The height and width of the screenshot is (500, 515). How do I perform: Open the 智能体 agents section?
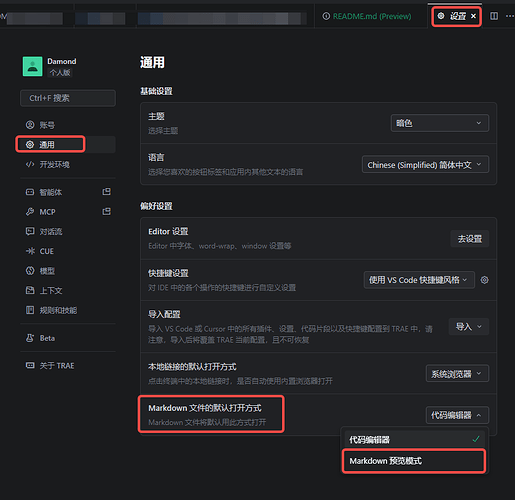68,192
